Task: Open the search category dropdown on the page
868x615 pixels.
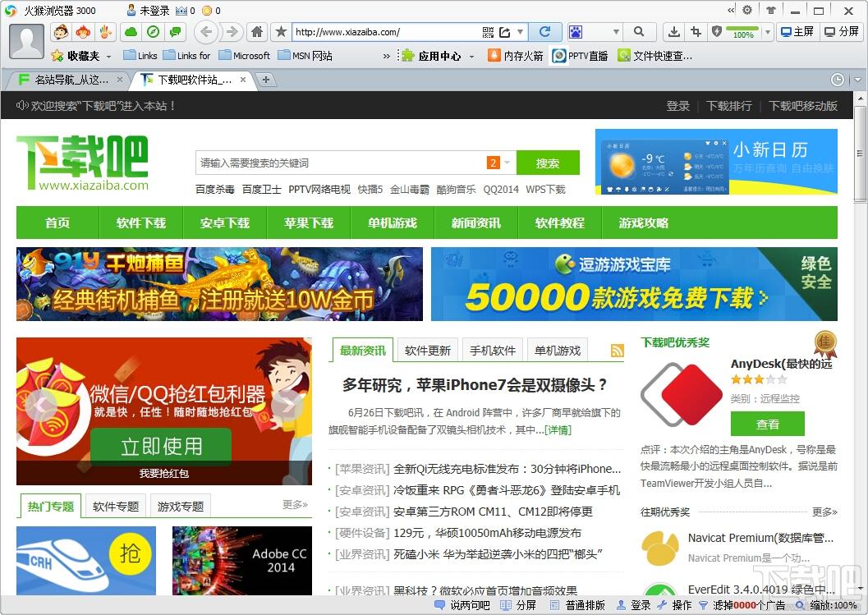Action: pos(507,163)
